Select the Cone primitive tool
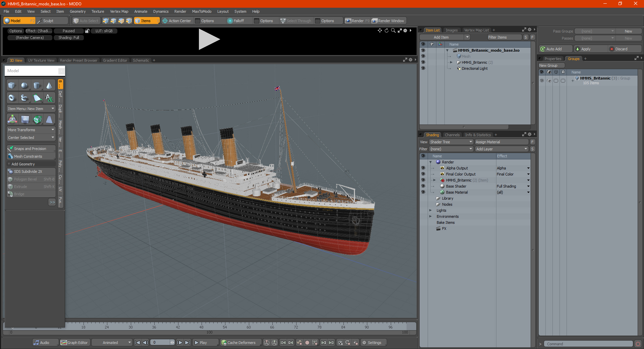This screenshot has width=644, height=349. point(49,86)
